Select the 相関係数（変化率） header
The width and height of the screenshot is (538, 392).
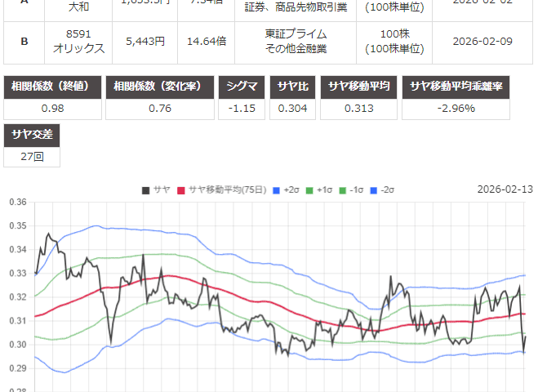coord(160,87)
